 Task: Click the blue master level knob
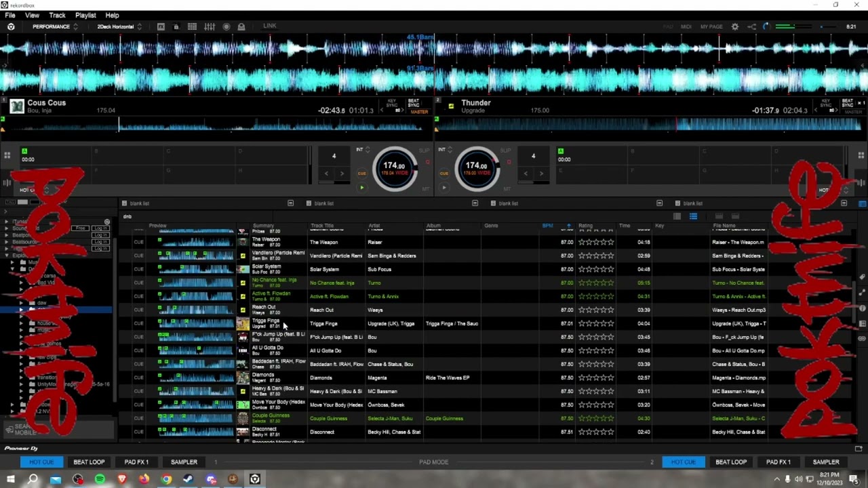pos(766,26)
